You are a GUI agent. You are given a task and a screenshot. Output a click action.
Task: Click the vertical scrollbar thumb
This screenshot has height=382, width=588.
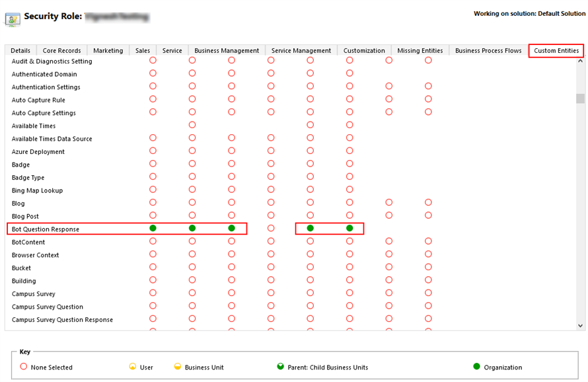coord(580,98)
